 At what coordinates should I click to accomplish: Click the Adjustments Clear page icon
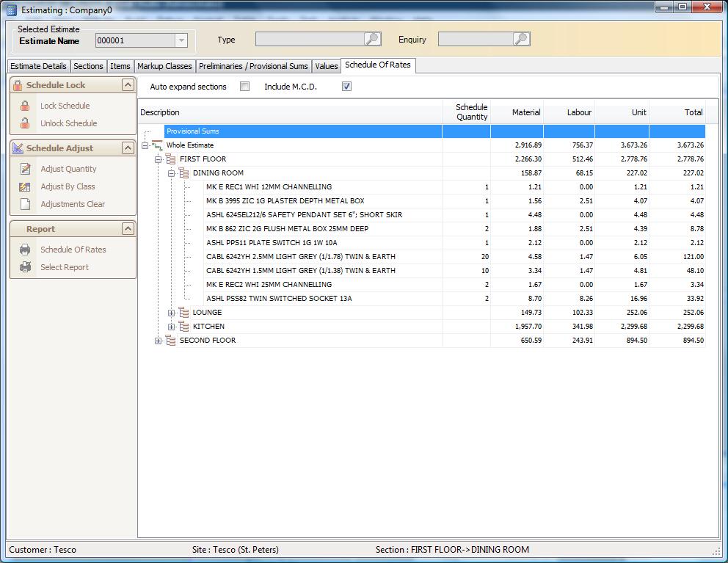point(25,204)
